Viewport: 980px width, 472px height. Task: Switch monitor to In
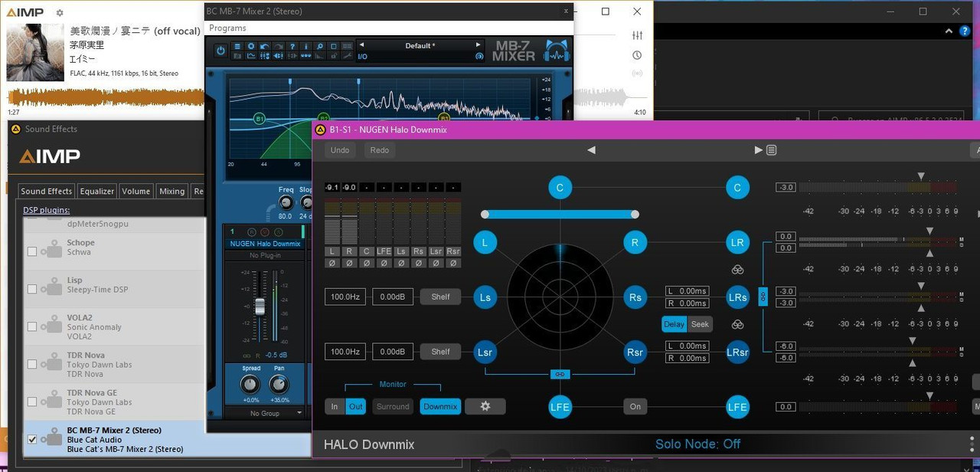[x=334, y=407]
